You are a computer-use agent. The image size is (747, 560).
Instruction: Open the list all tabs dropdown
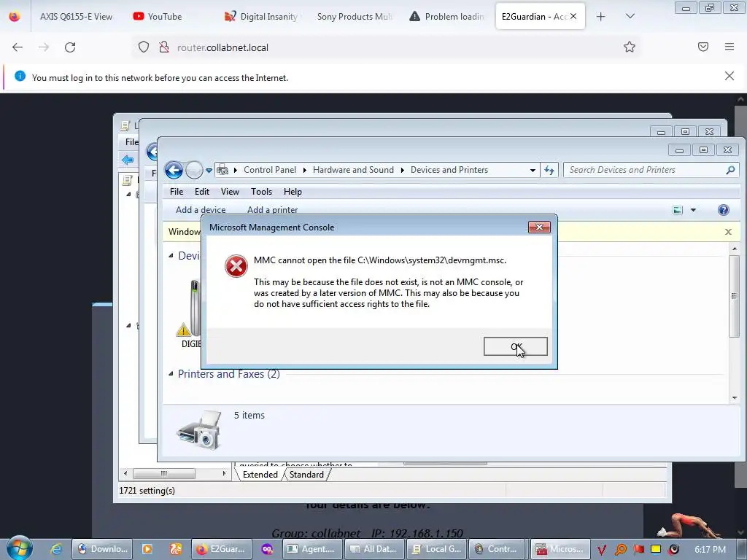[630, 17]
